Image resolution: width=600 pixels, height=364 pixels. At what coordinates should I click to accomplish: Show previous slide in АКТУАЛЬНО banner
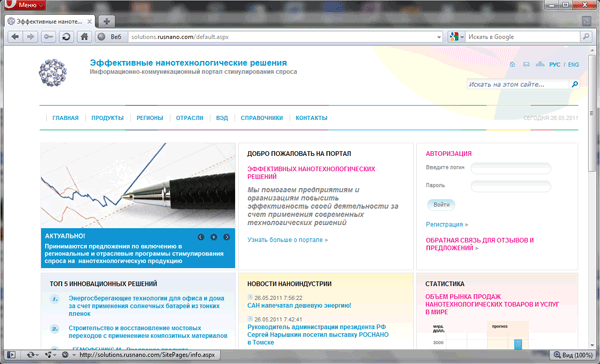pos(201,237)
